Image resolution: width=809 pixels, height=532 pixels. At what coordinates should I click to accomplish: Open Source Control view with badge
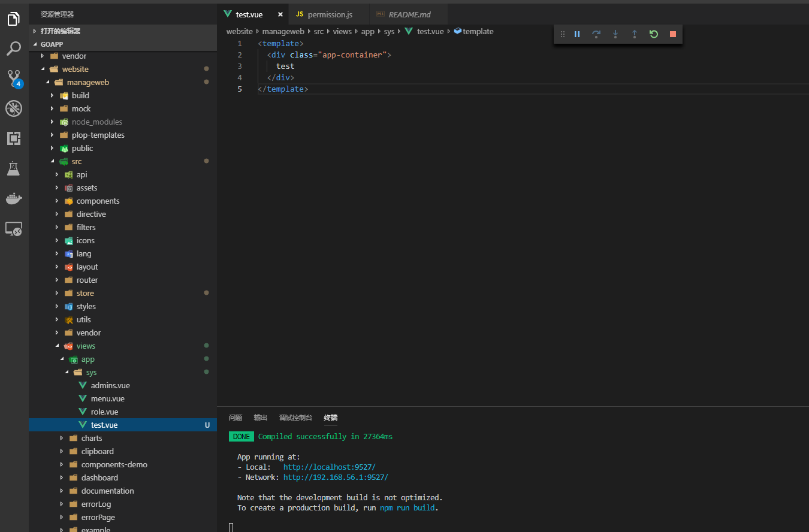pos(14,78)
